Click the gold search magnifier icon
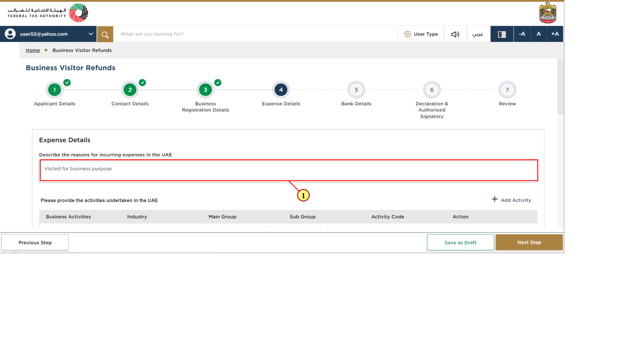643x364 pixels. 105,34
